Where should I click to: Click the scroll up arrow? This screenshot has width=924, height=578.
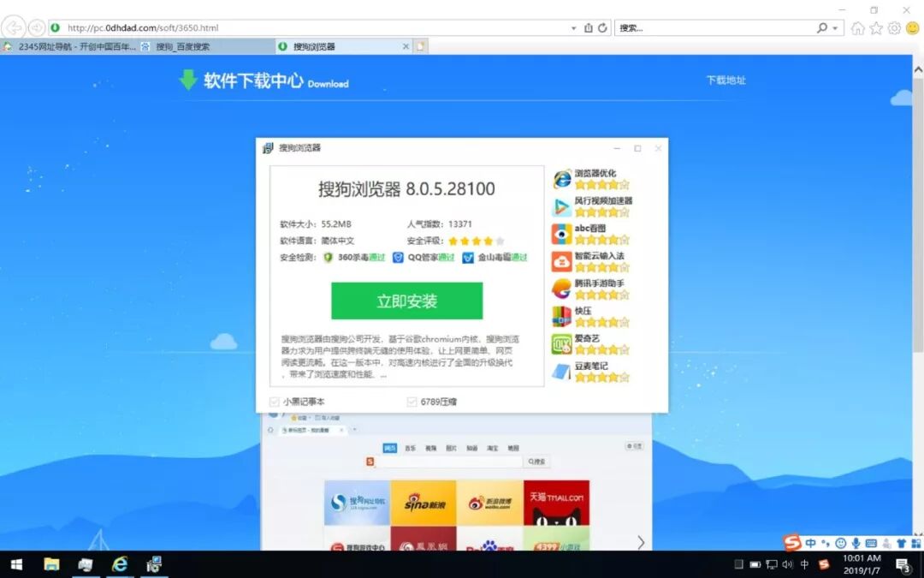click(x=918, y=69)
